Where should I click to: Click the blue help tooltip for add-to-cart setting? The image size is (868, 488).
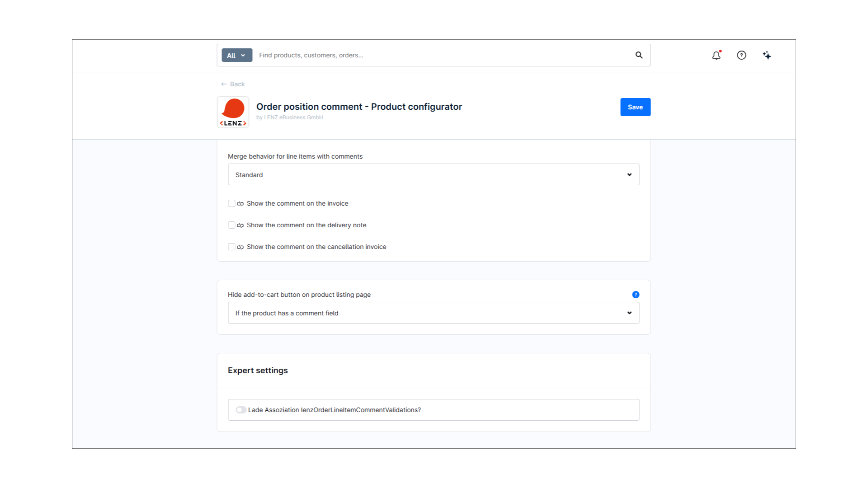(x=636, y=295)
